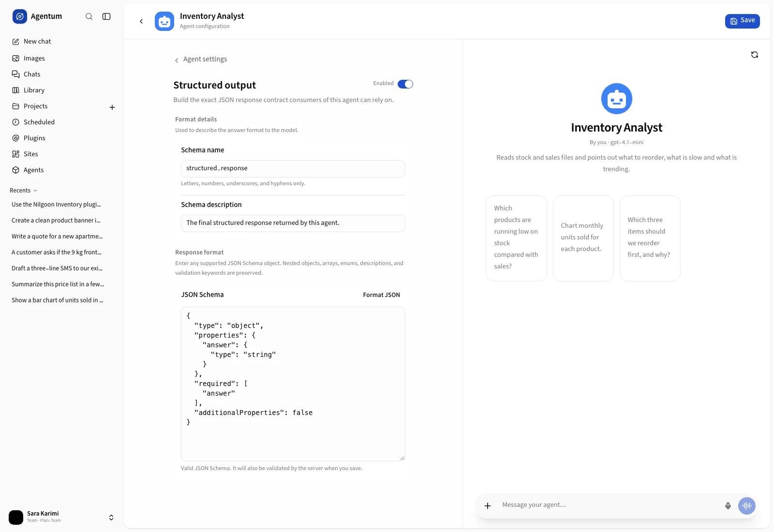The image size is (774, 532).
Task: Collapse the Recents list
Action: [23, 191]
